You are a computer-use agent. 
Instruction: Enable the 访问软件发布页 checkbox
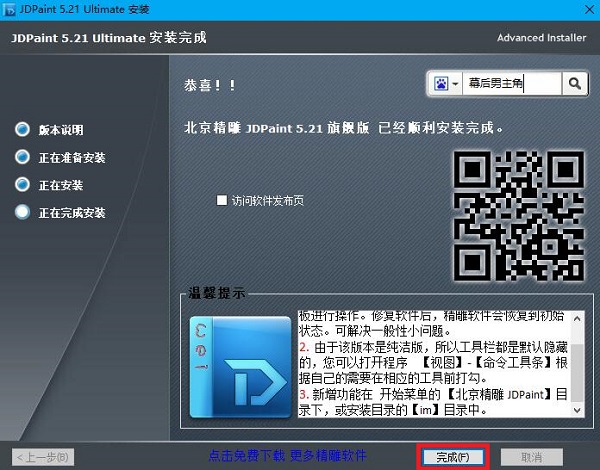222,200
